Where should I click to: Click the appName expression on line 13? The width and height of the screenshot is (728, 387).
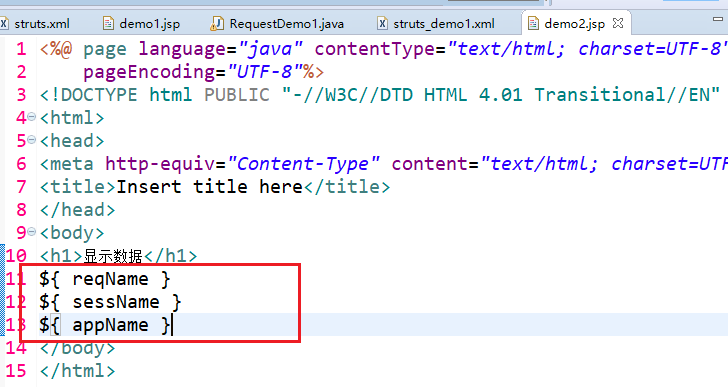coord(105,325)
